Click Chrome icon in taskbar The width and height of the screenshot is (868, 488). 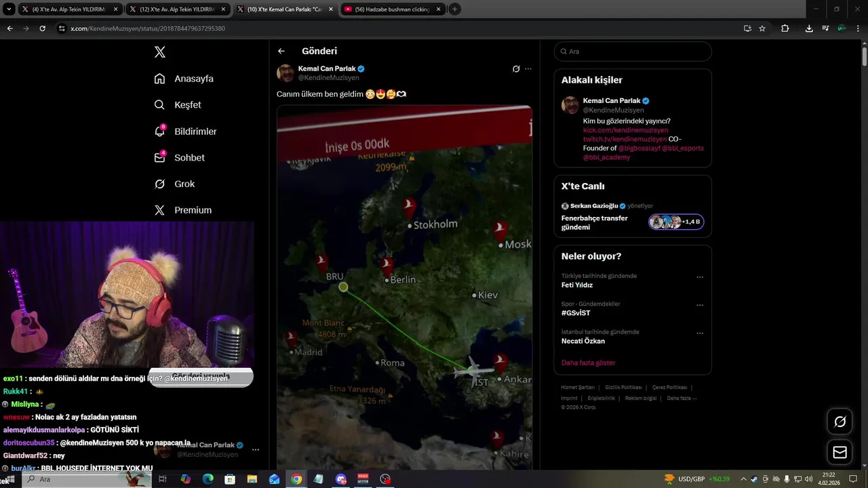pos(296,479)
